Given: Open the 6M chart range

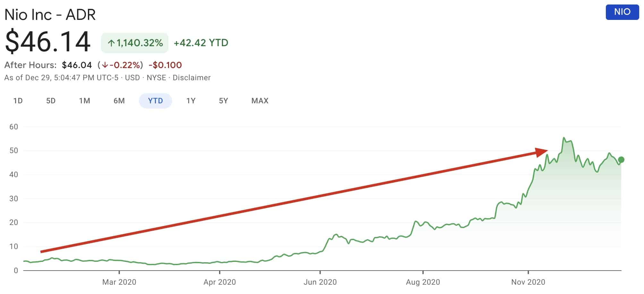Looking at the screenshot, I should 119,101.
